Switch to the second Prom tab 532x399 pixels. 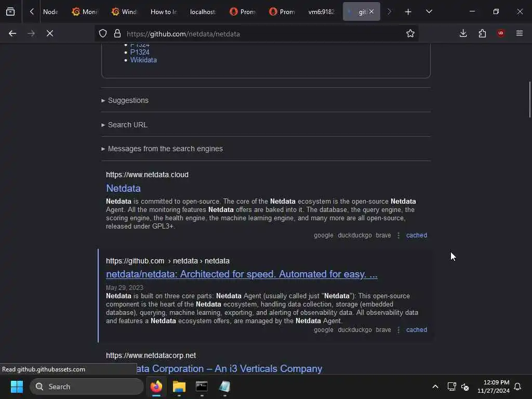pyautogui.click(x=282, y=11)
